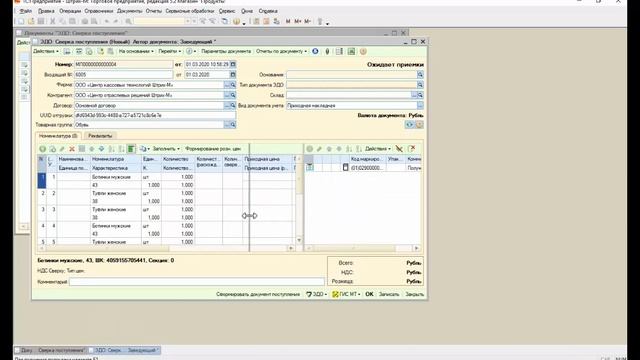Click the document reconciliation button left of ЭДО

258,294
